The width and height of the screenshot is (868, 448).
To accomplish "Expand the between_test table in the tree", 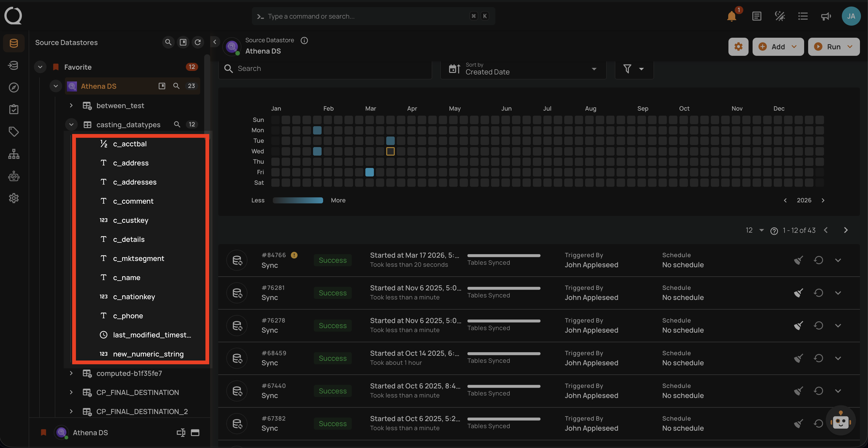I will tap(71, 105).
